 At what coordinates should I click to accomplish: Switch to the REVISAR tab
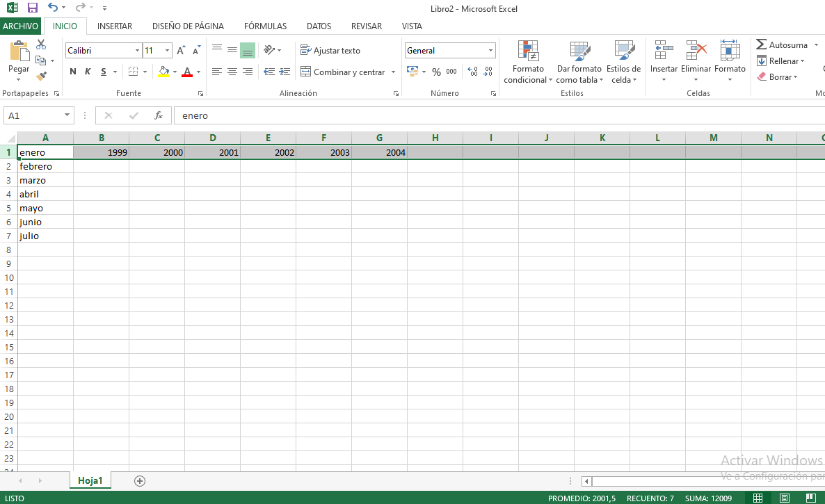[x=367, y=26]
